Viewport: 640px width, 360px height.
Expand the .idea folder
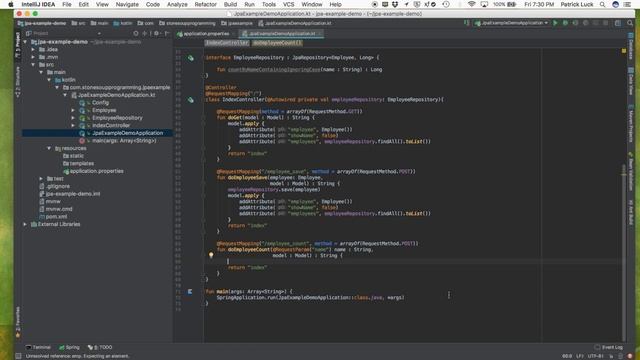[x=33, y=49]
